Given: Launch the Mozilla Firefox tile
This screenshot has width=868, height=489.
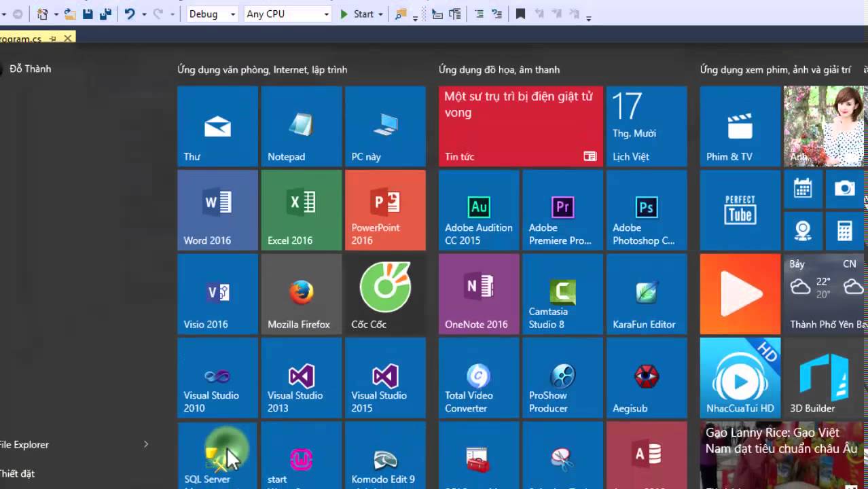Looking at the screenshot, I should pyautogui.click(x=301, y=294).
